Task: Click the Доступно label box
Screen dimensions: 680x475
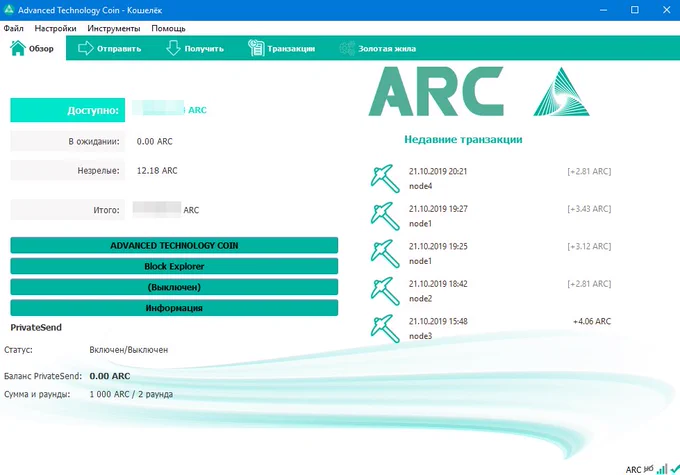Action: pos(68,110)
